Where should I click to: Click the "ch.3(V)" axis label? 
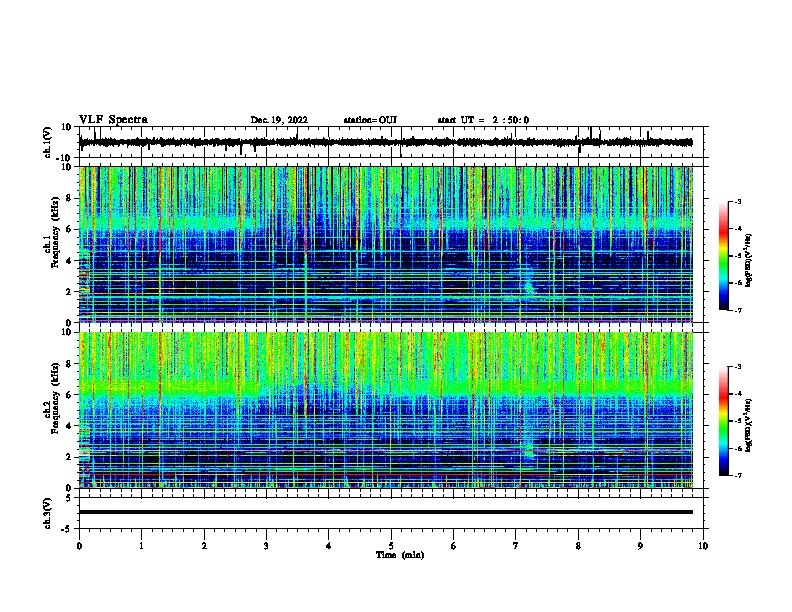pos(48,513)
